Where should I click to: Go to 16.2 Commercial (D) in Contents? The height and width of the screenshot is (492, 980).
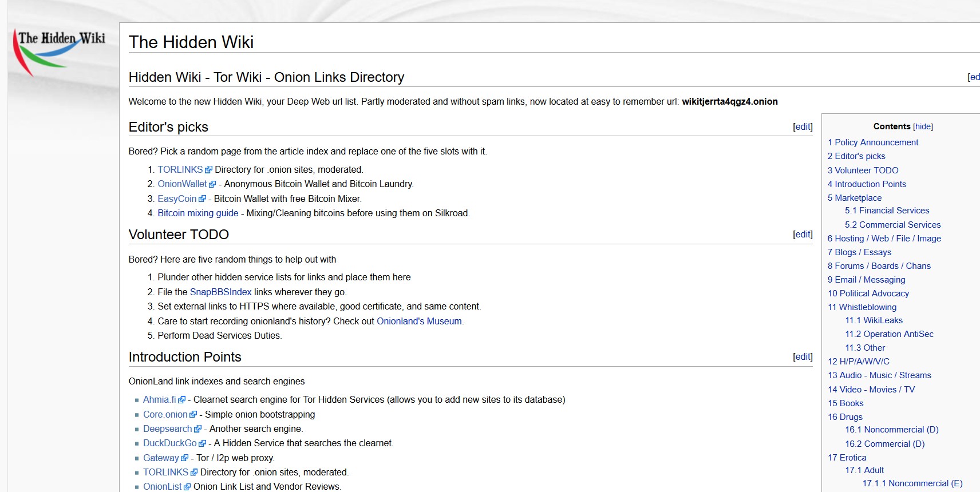click(885, 444)
